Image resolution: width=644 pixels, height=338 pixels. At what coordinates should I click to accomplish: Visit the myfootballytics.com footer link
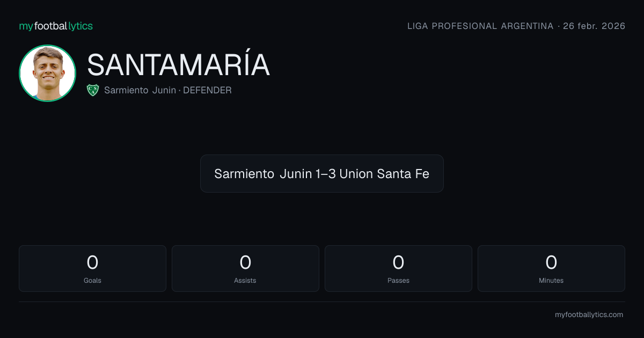[589, 315]
